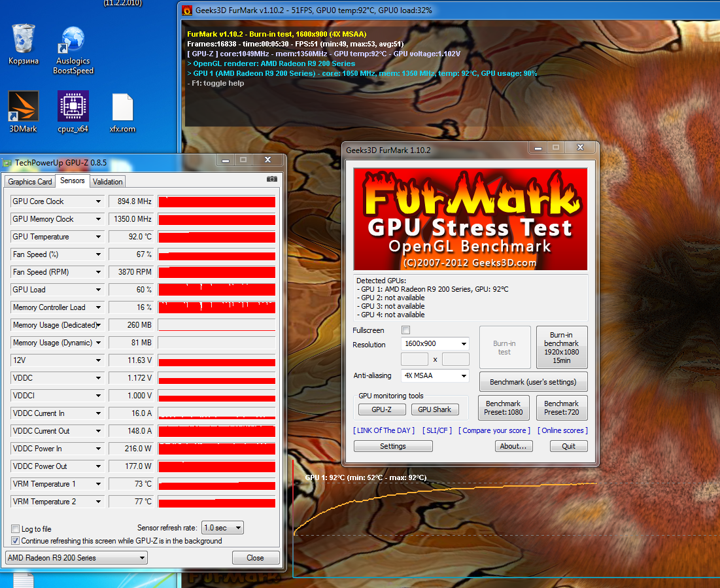Image resolution: width=720 pixels, height=588 pixels.
Task: Quit FurMark with the Quit button
Action: coord(568,446)
